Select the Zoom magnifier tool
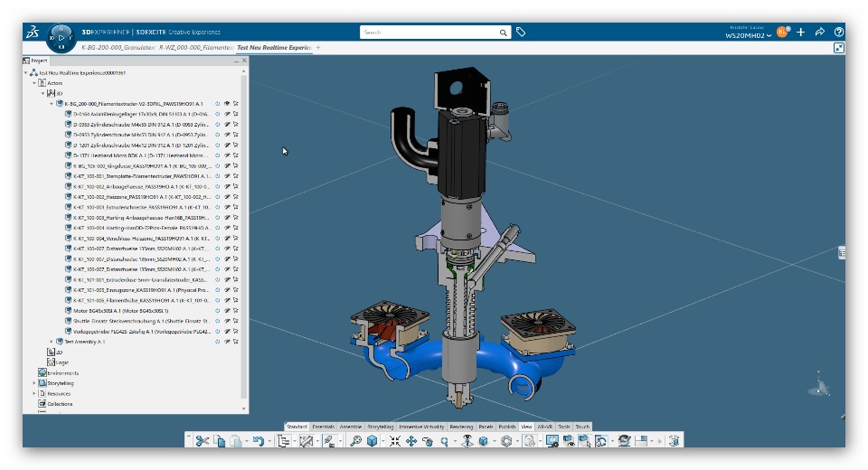The image size is (868, 470). point(444,441)
